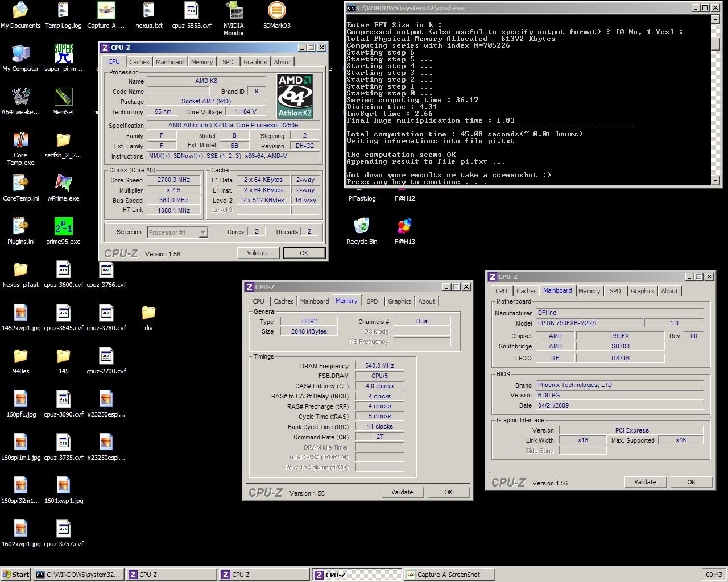Click Validate in Mainboard CPU-Z window
The height and width of the screenshot is (582, 728).
(645, 482)
